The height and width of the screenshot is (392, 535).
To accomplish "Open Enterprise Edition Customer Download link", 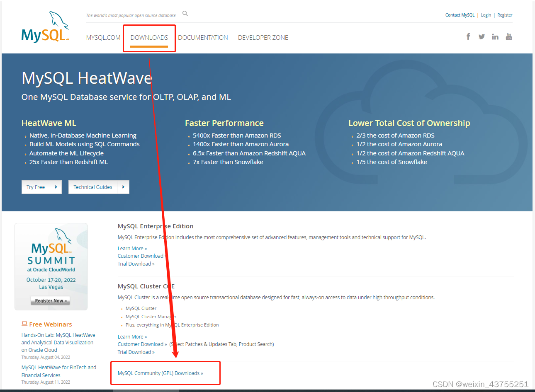I will point(142,256).
